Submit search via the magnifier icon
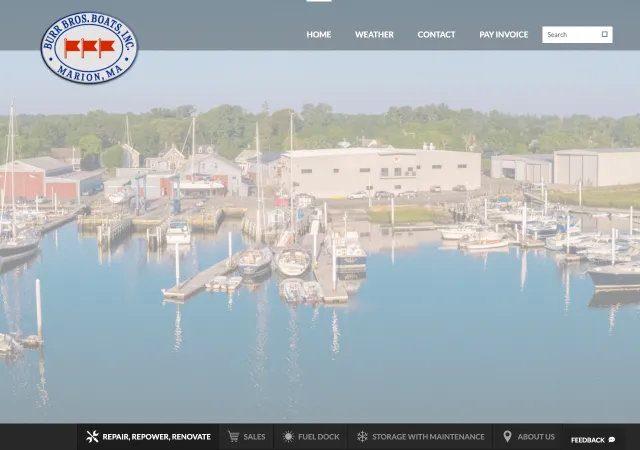Viewport: 640px width, 450px height. 604,34
